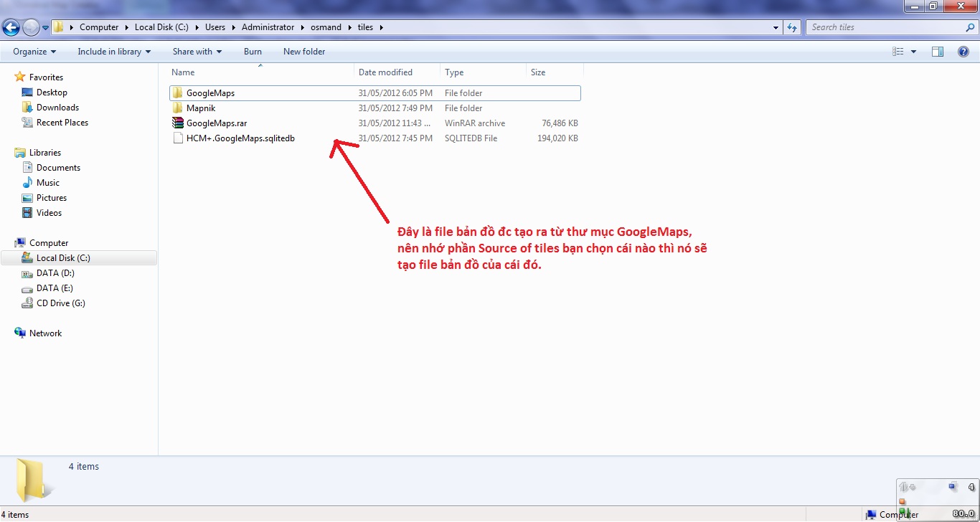Viewport: 980px width, 522px height.
Task: Open the Include in library dropdown
Action: 114,52
